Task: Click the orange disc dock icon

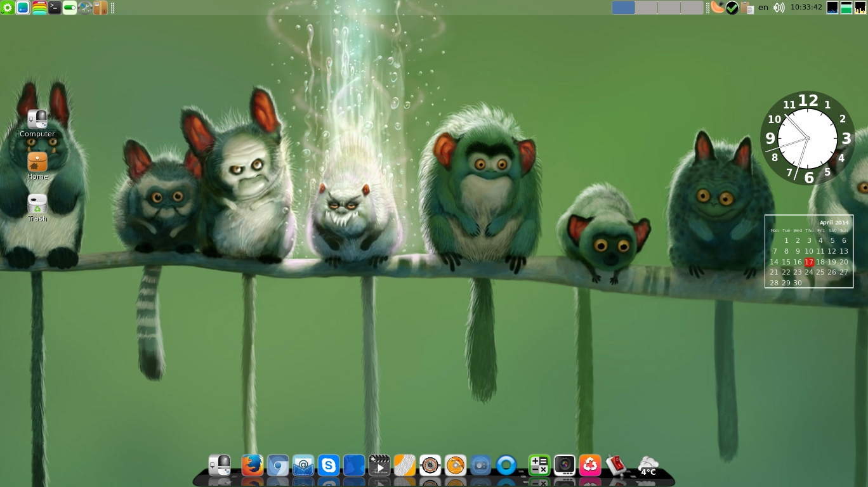Action: (456, 465)
